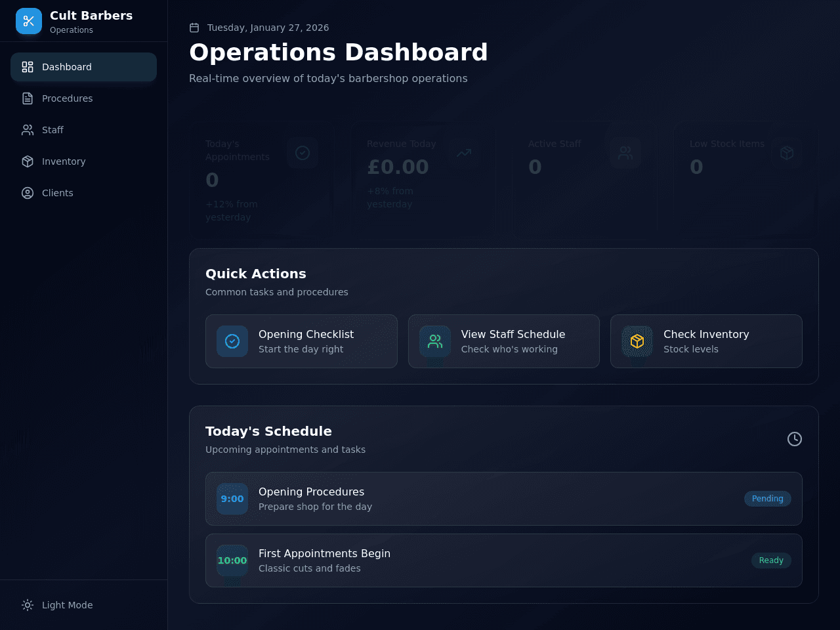Click the Cult Barbers brand name

(91, 15)
